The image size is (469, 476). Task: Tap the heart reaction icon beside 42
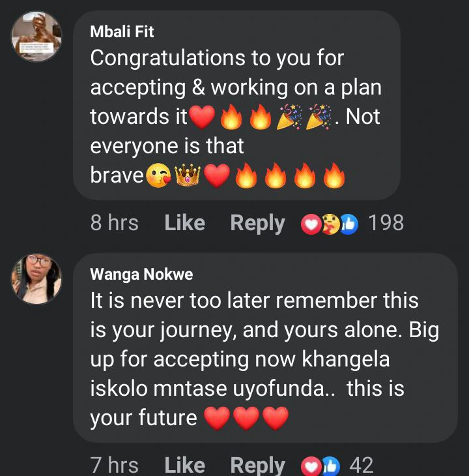click(x=311, y=466)
